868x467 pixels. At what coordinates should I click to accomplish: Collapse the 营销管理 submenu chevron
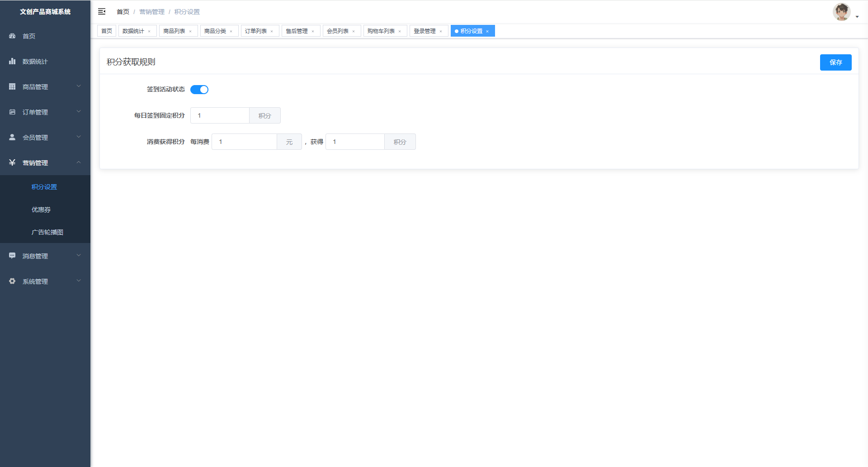coord(79,162)
